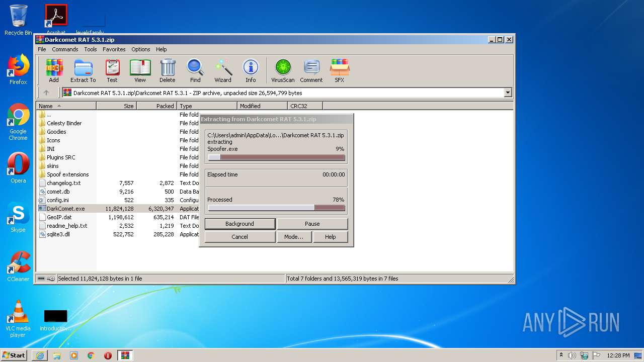
Task: Click the Extract To toolbar icon
Action: coord(83,71)
